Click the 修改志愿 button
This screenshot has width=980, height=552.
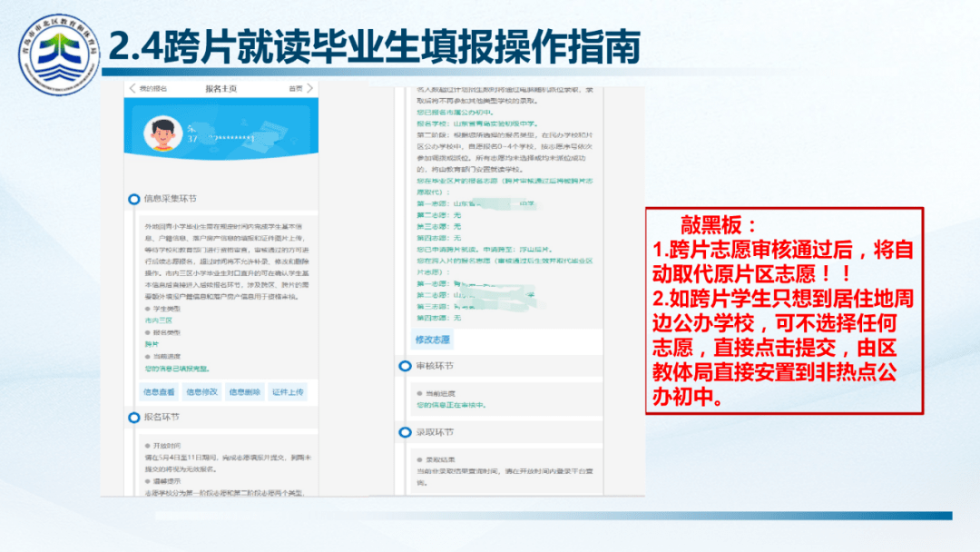(434, 339)
